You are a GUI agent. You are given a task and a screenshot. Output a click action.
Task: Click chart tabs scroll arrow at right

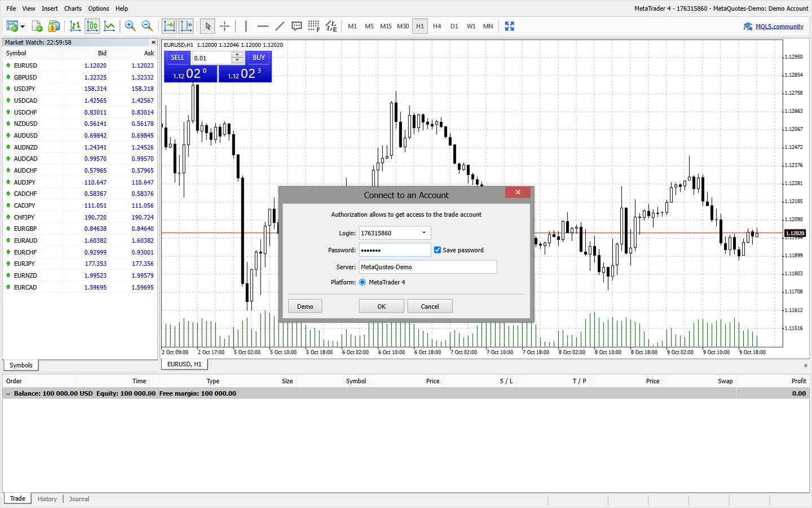pyautogui.click(x=805, y=365)
